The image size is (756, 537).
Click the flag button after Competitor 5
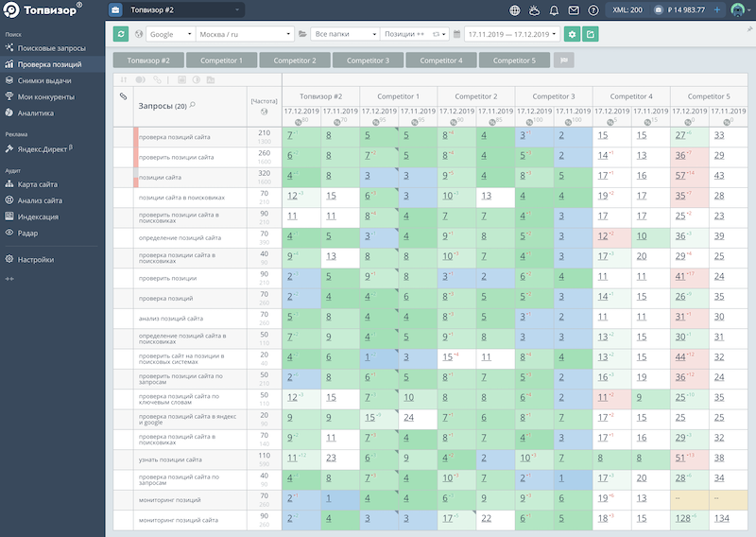click(x=563, y=61)
